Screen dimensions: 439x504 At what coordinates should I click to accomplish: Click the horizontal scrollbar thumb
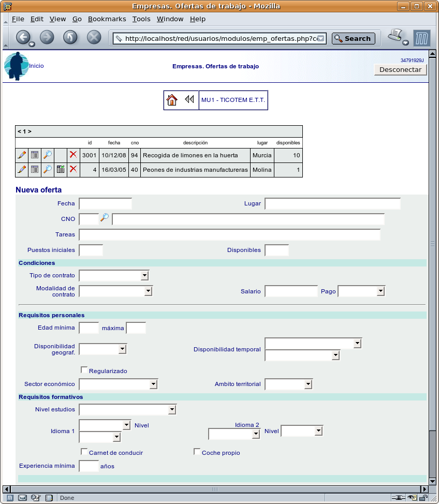click(215, 489)
